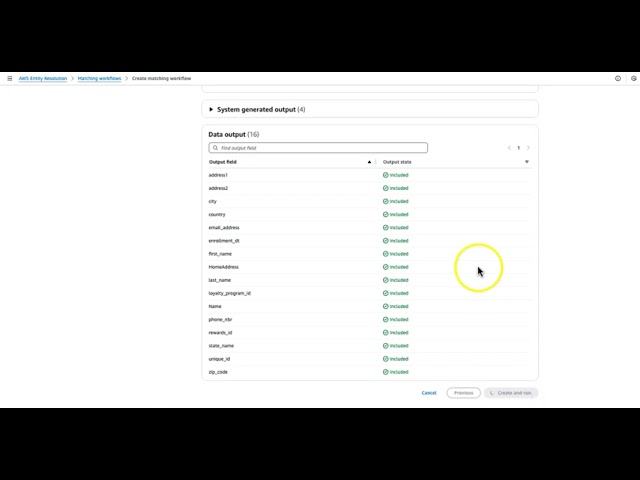Click Included status icon for address2

pos(385,188)
